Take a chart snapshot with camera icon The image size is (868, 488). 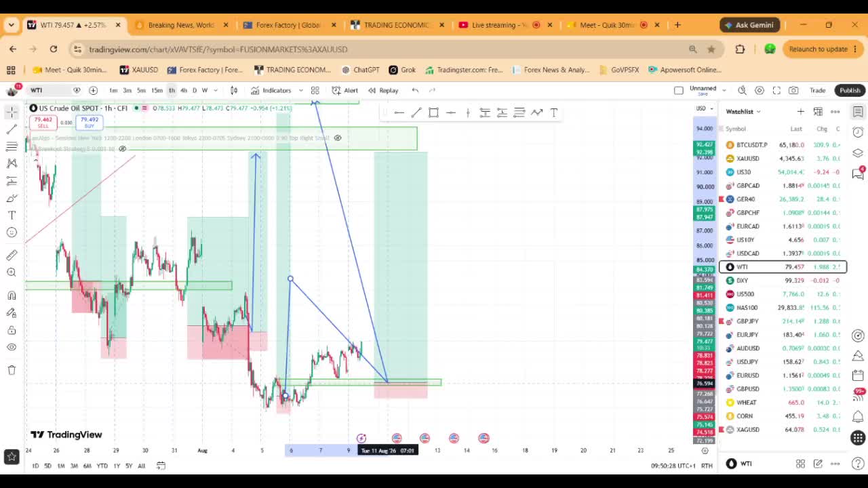point(793,90)
